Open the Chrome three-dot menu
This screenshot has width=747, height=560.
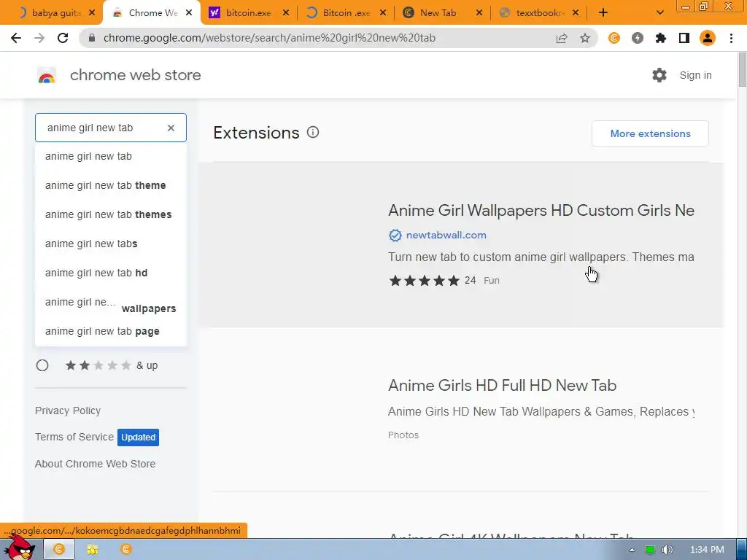coord(731,38)
